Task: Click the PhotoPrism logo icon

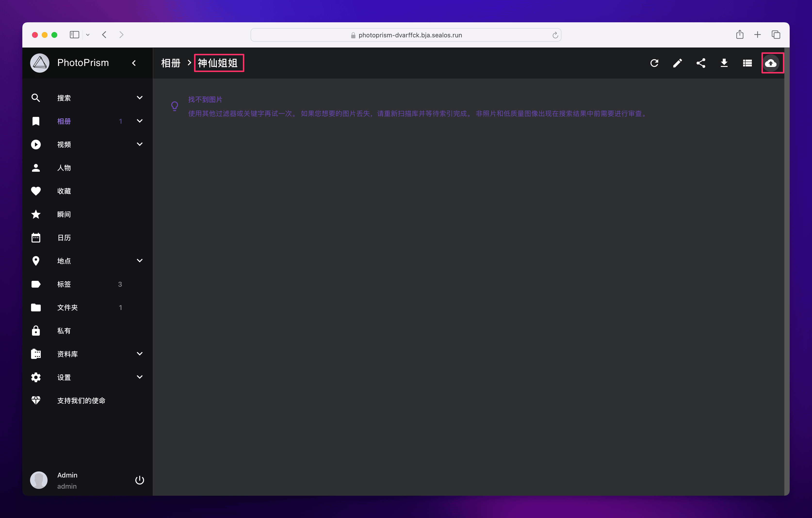Action: pos(40,63)
